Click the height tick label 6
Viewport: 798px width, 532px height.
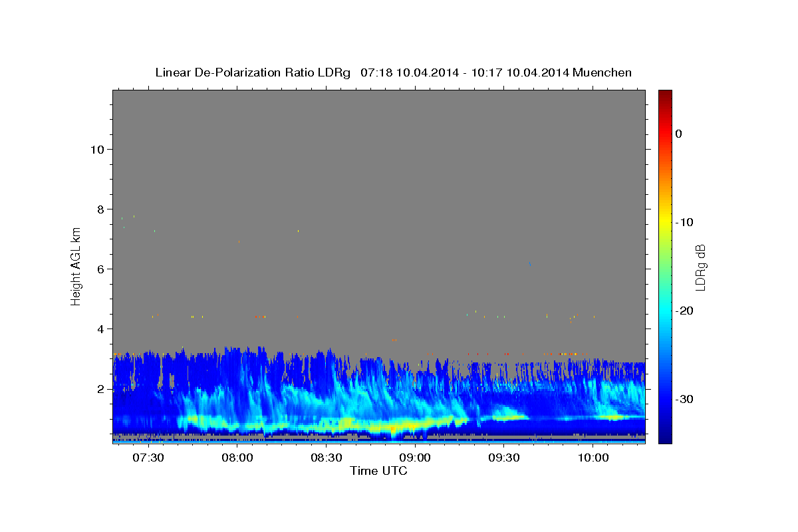(100, 269)
